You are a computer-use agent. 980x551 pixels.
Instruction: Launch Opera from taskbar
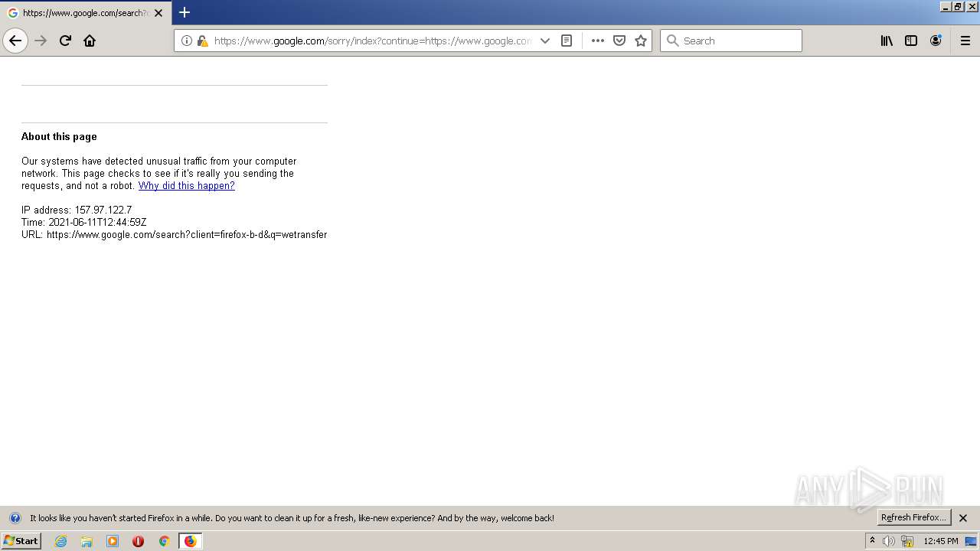coord(138,541)
